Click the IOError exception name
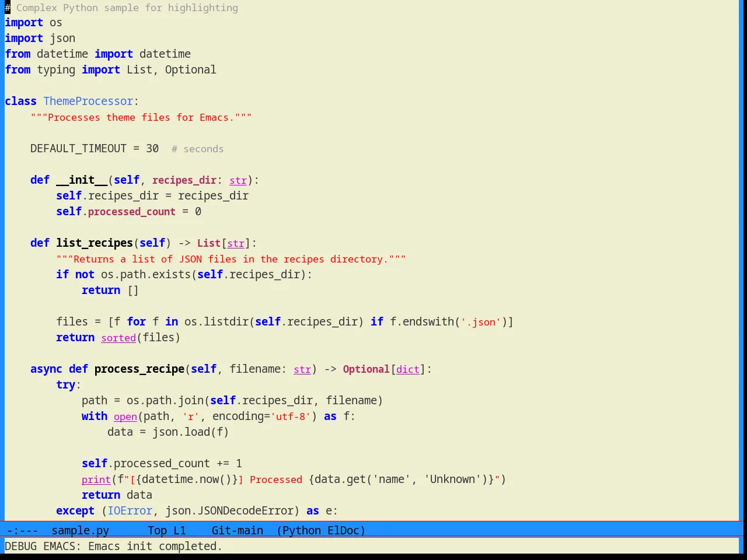747x560 pixels. (130, 510)
